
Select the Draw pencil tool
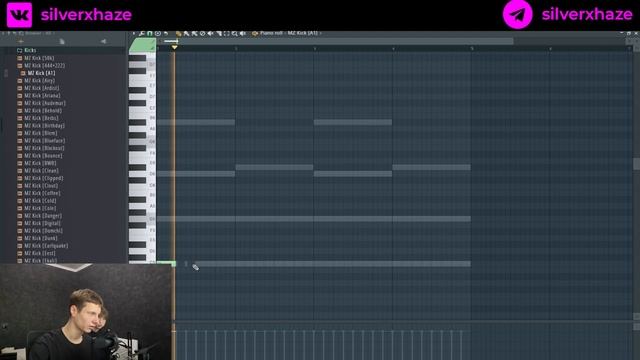[178, 33]
